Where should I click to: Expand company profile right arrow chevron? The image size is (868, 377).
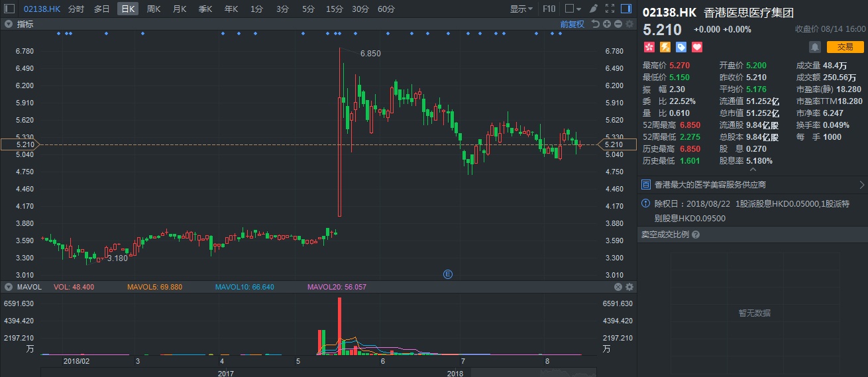tap(861, 185)
